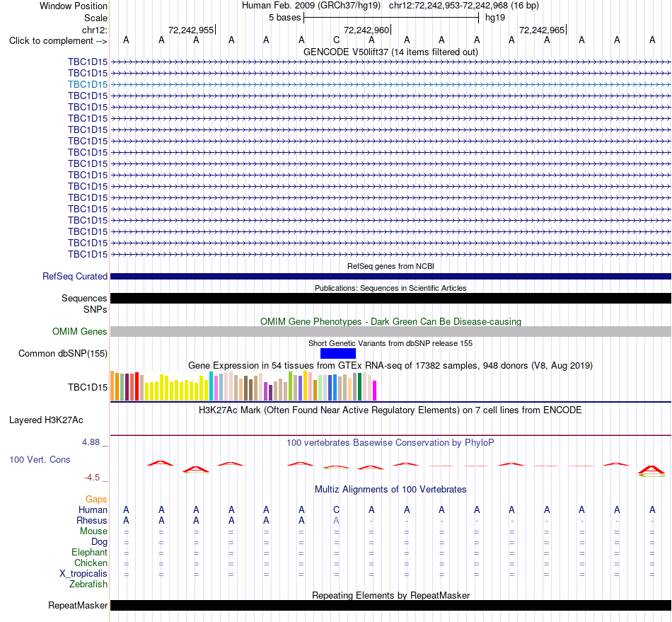Click the TBC1D15 label beside the GTEx bar chart
The height and width of the screenshot is (622, 672).
(88, 388)
